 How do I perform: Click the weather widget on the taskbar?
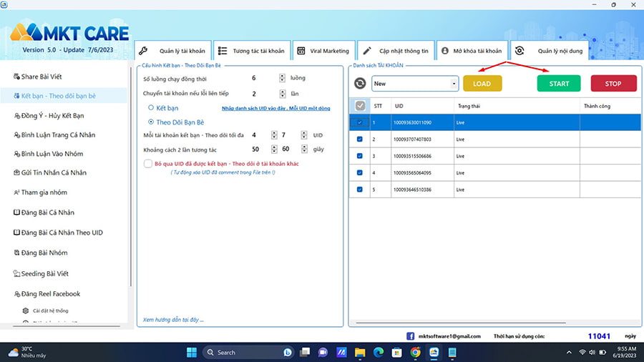tap(27, 352)
